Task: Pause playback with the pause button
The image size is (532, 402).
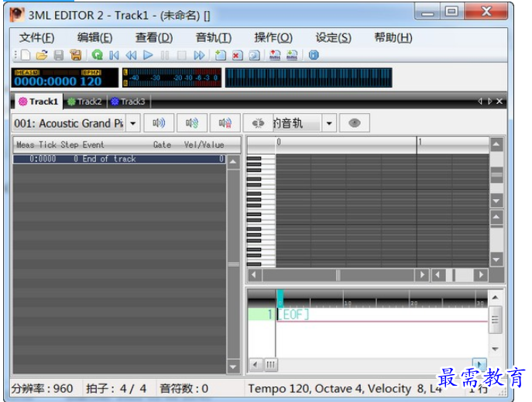Action: pyautogui.click(x=165, y=55)
